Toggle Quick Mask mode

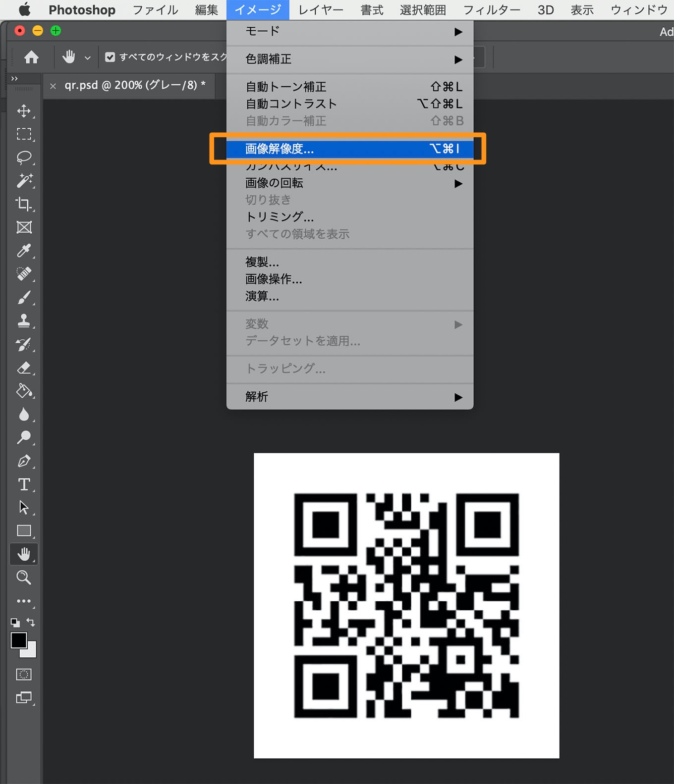(24, 674)
